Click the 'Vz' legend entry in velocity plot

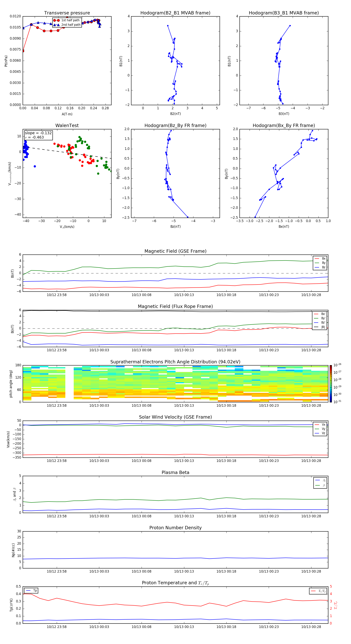click(320, 433)
